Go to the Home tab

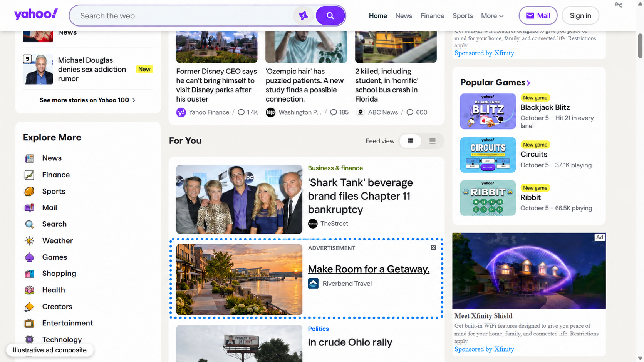378,16
